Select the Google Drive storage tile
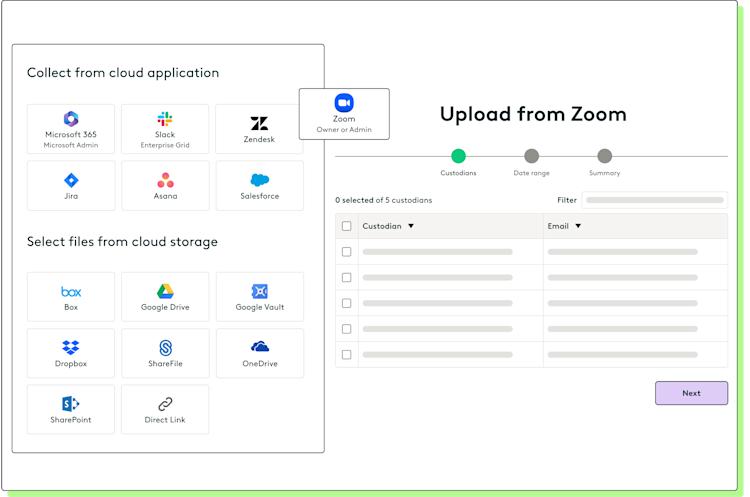750x497 pixels. tap(165, 297)
